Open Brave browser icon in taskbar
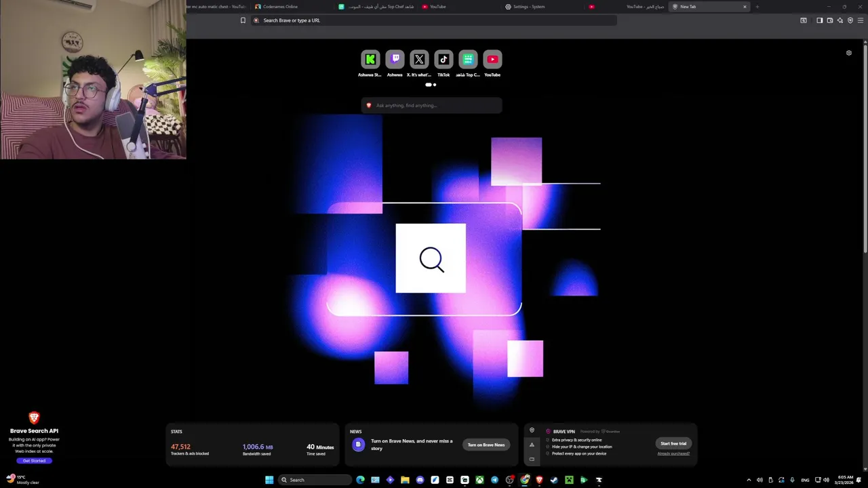The image size is (868, 488). [539, 480]
